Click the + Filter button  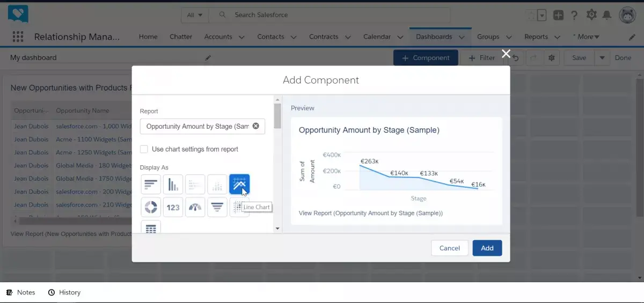click(x=481, y=58)
